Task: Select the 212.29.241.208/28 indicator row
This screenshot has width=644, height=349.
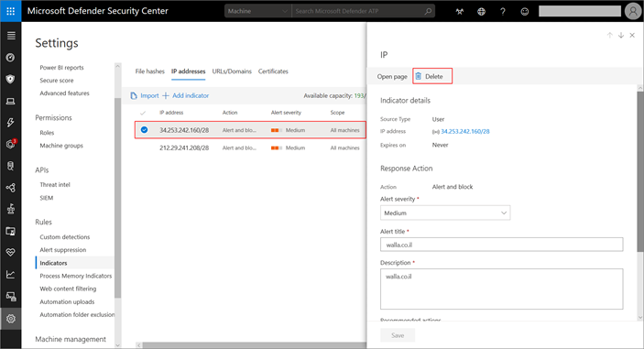Action: click(250, 147)
